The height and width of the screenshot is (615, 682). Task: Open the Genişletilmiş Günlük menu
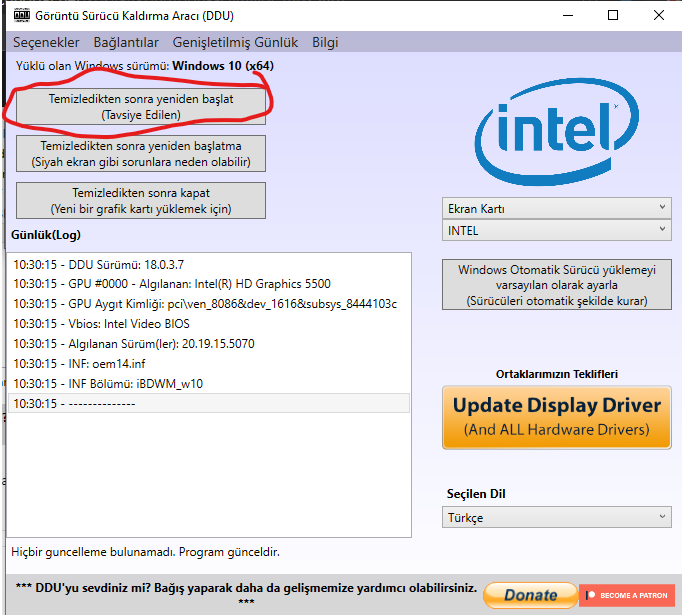pyautogui.click(x=235, y=42)
